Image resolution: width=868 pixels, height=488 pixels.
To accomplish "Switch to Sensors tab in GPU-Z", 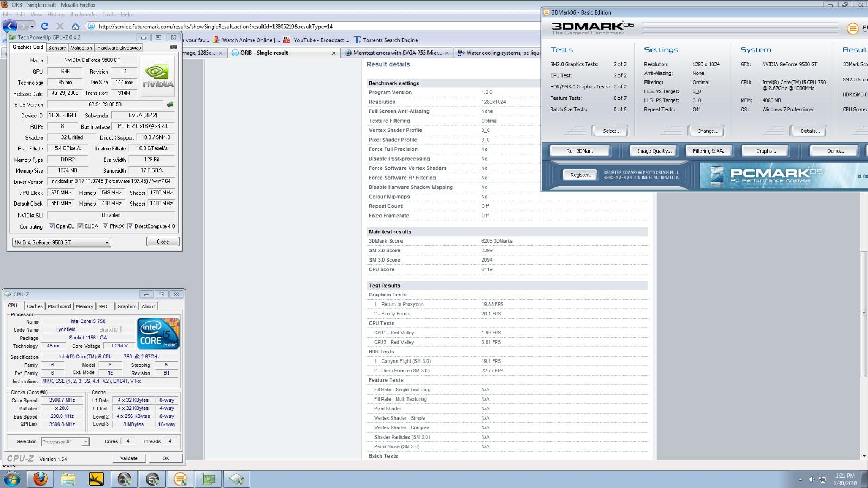I will pos(57,48).
